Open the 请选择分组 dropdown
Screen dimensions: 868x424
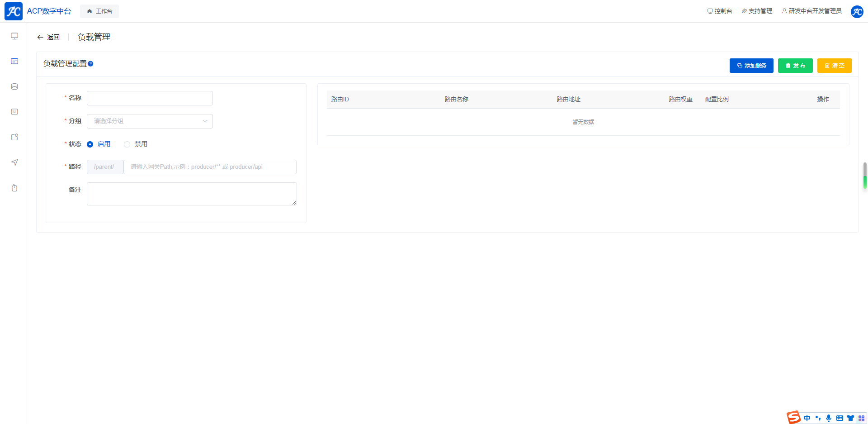[150, 121]
